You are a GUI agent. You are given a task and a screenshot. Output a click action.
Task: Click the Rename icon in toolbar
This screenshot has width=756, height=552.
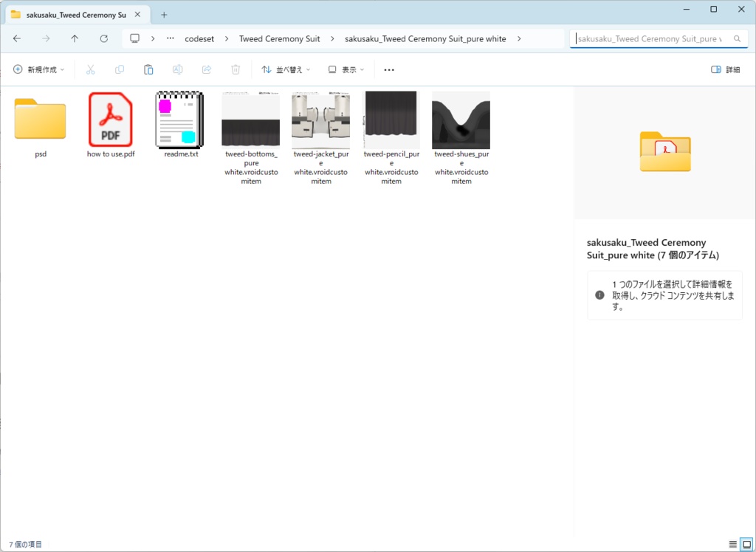coord(177,69)
